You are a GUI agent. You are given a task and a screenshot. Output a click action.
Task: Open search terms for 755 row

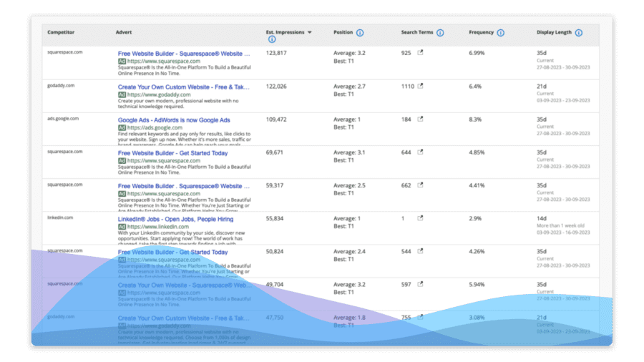tap(420, 317)
